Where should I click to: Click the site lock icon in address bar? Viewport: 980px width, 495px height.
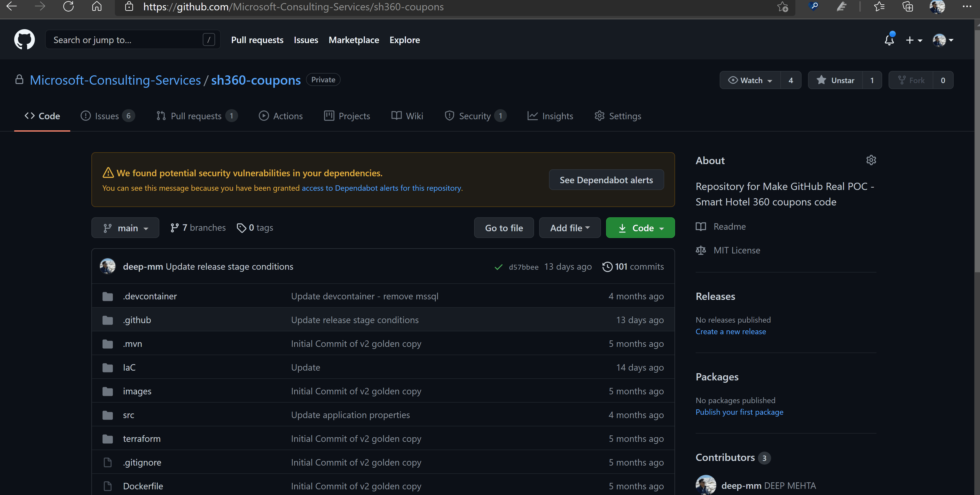[x=129, y=6]
